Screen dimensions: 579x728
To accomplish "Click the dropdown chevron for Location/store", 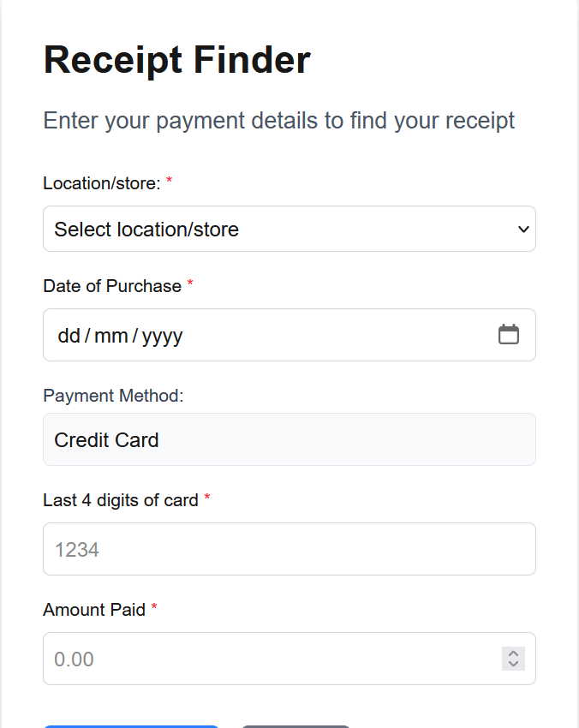I will (x=523, y=230).
